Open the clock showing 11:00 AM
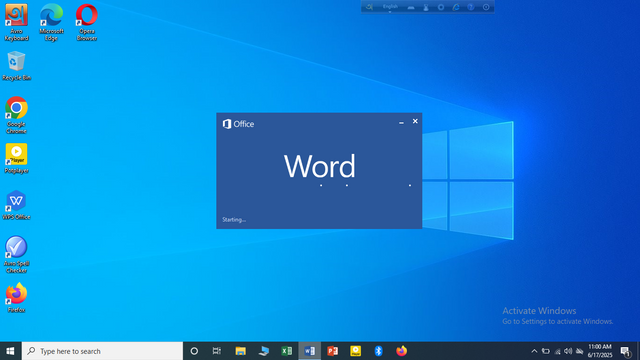 600,351
